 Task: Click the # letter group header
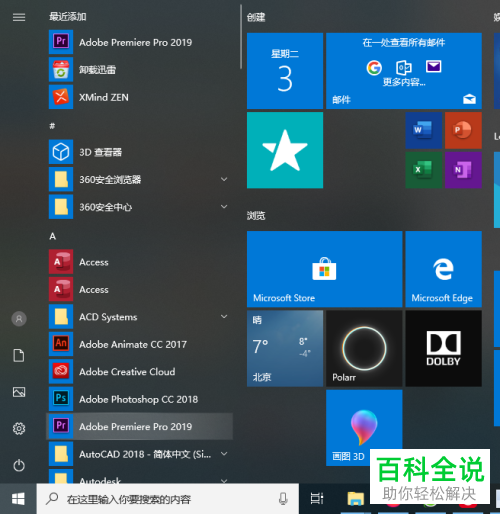coord(52,126)
